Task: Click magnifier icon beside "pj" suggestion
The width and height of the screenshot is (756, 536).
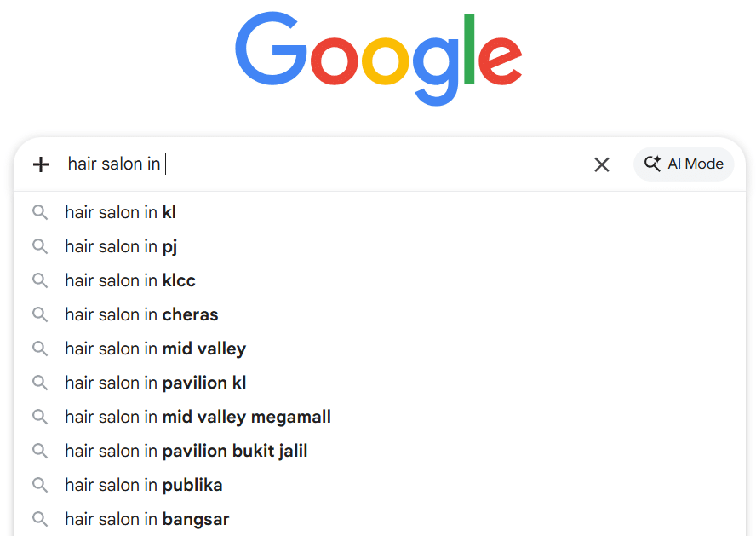Action: click(40, 246)
